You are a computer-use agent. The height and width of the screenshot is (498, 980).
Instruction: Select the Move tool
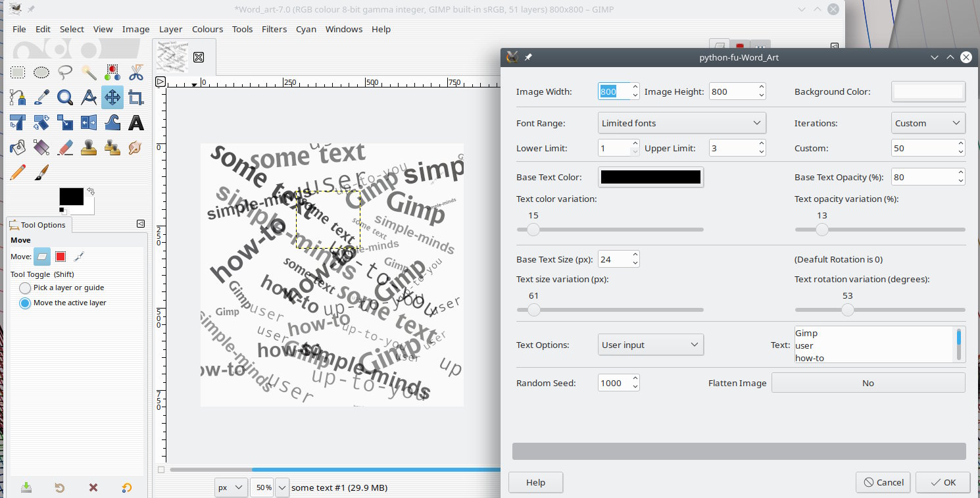(112, 97)
